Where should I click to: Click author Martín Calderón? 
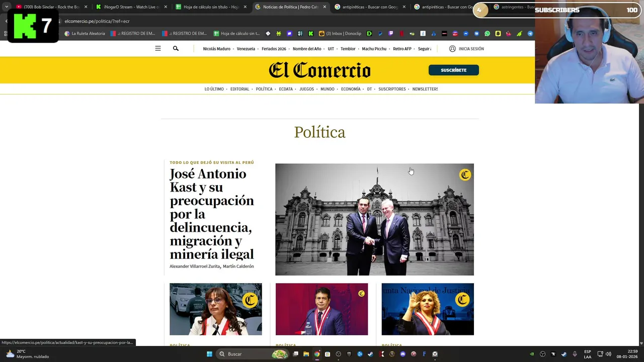pos(238,266)
